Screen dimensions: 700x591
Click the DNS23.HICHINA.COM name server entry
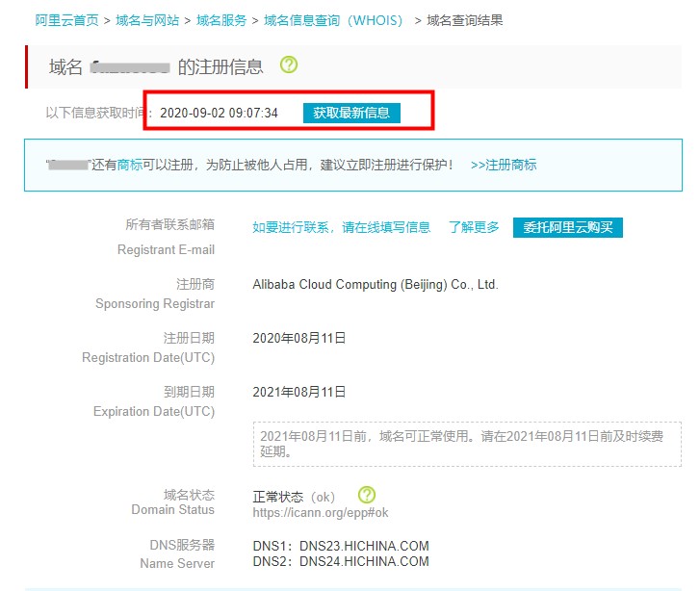pos(364,546)
